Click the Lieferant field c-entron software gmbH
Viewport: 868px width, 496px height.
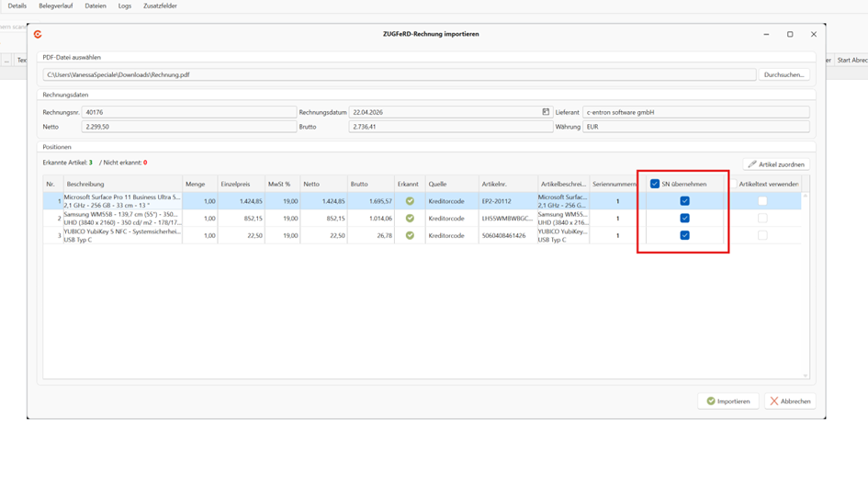pyautogui.click(x=696, y=112)
